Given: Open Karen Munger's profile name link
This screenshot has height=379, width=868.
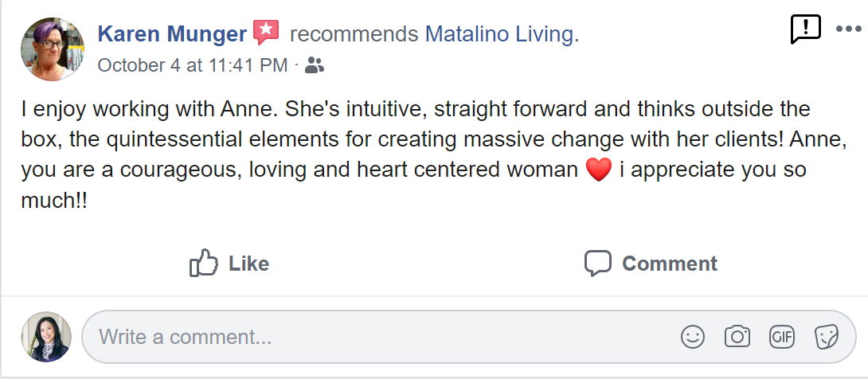Looking at the screenshot, I should [x=172, y=34].
